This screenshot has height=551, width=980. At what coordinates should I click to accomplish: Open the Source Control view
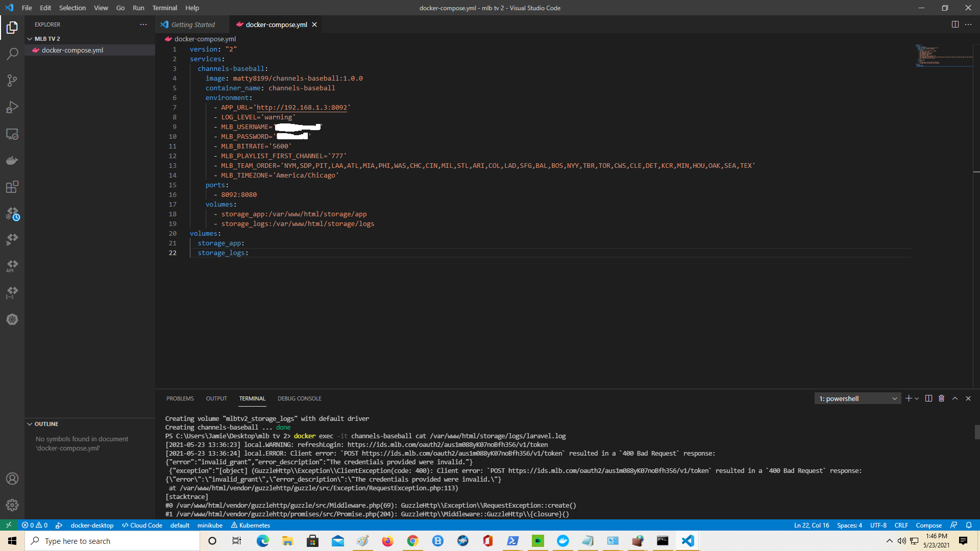(x=12, y=81)
